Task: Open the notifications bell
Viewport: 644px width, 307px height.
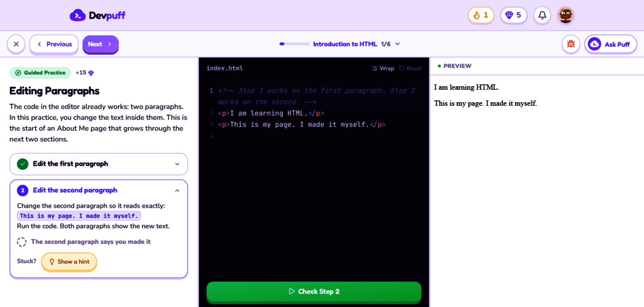Action: click(542, 15)
